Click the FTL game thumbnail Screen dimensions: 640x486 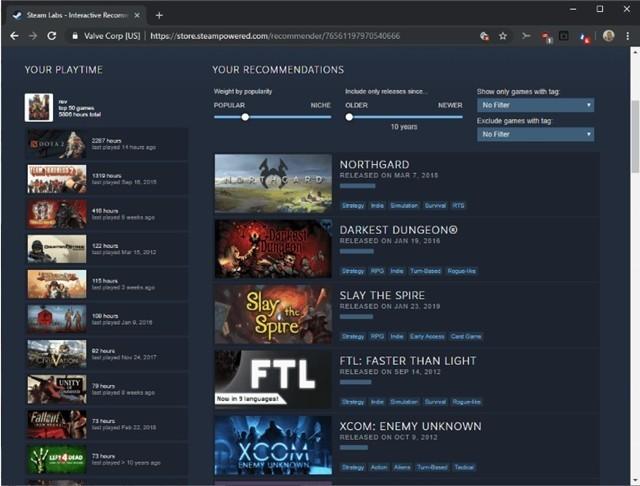[273, 379]
